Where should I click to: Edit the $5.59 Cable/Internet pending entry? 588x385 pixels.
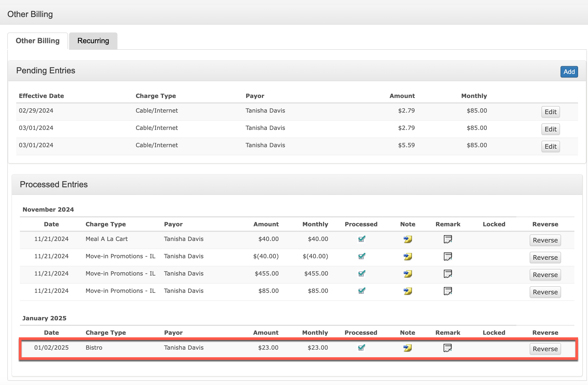point(550,146)
